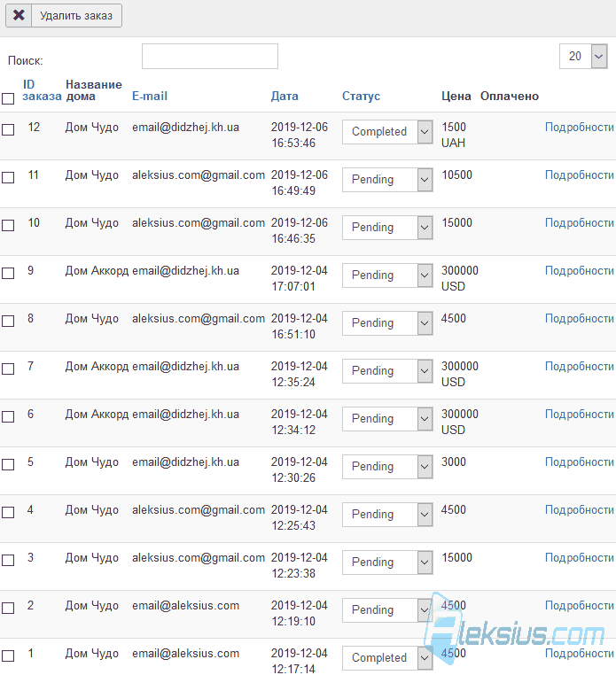Click the X delete icon in toolbar
This screenshot has height=675, width=616.
(x=19, y=15)
